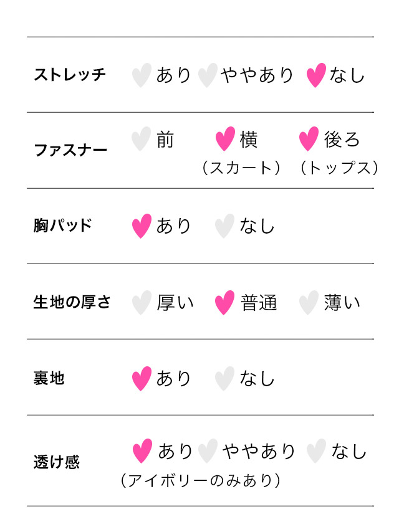Click the pink heart next to 後ろ
Viewport: 399px width, 532px height.
[309, 139]
